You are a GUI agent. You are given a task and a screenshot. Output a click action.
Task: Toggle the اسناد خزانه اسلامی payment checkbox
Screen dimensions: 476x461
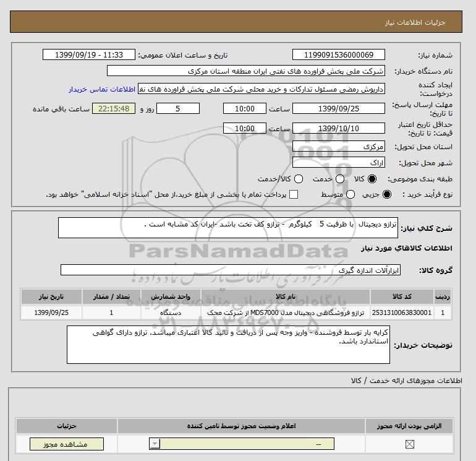[x=294, y=194]
